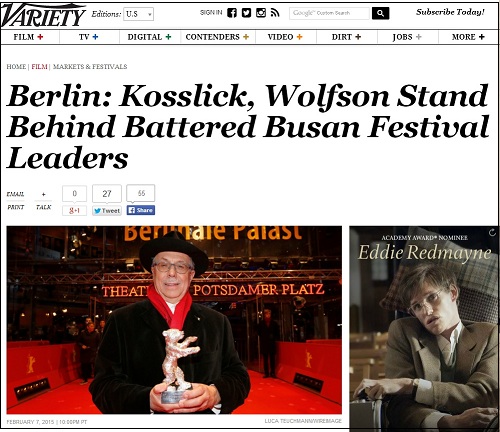This screenshot has width=500, height=432.
Task: Expand the FILM menu plus
Action: (40, 37)
